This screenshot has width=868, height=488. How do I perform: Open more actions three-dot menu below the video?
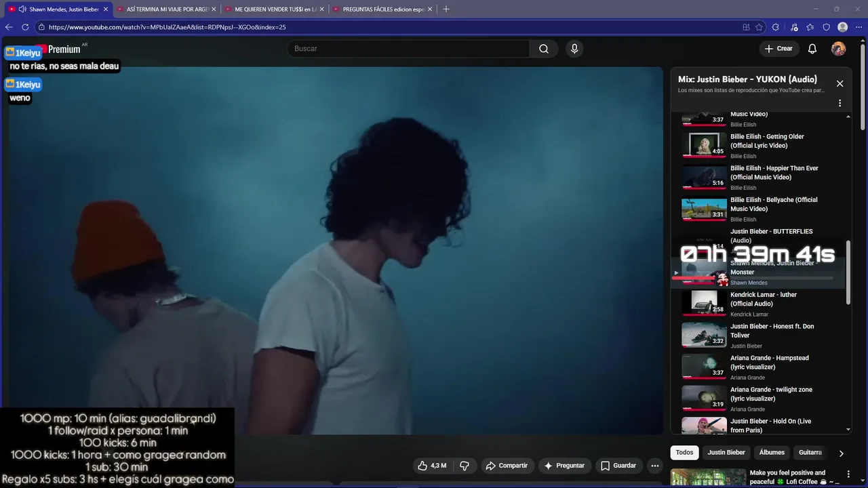[654, 466]
